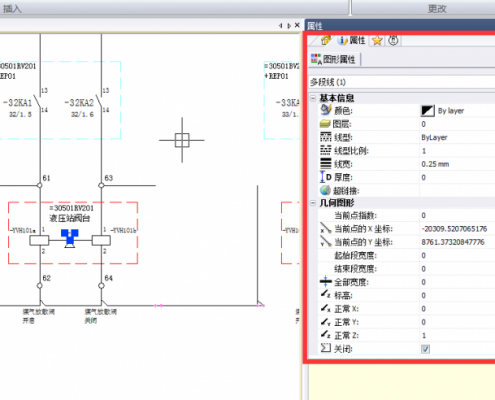Image resolution: width=495 pixels, height=400 pixels.
Task: Open the clock history tab icon
Action: click(393, 40)
